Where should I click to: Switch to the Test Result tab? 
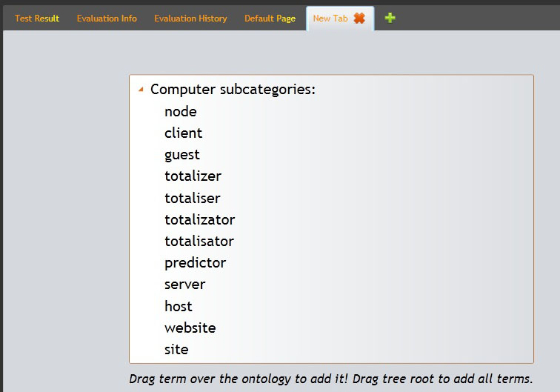click(37, 19)
